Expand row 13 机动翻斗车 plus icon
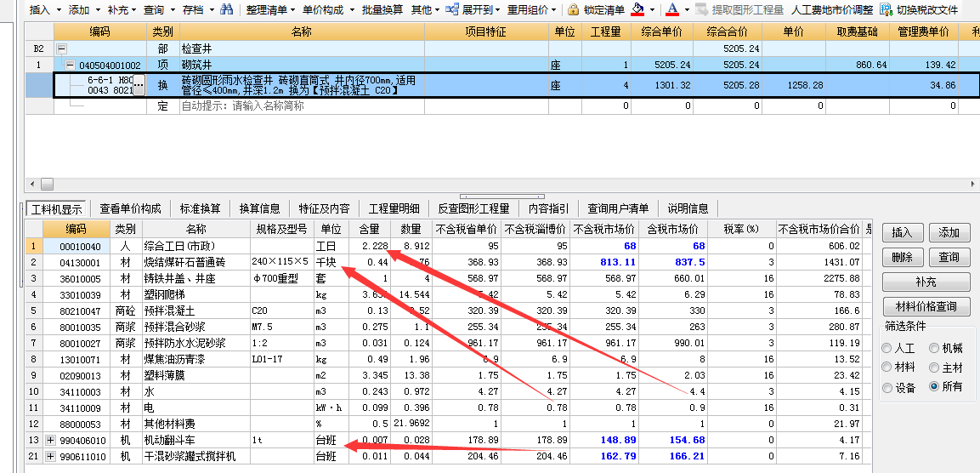Viewport: 980px width, 473px height. (51, 441)
